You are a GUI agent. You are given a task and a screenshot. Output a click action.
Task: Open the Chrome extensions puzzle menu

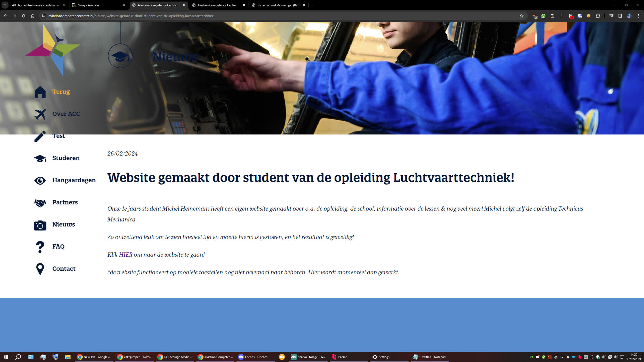(x=598, y=16)
